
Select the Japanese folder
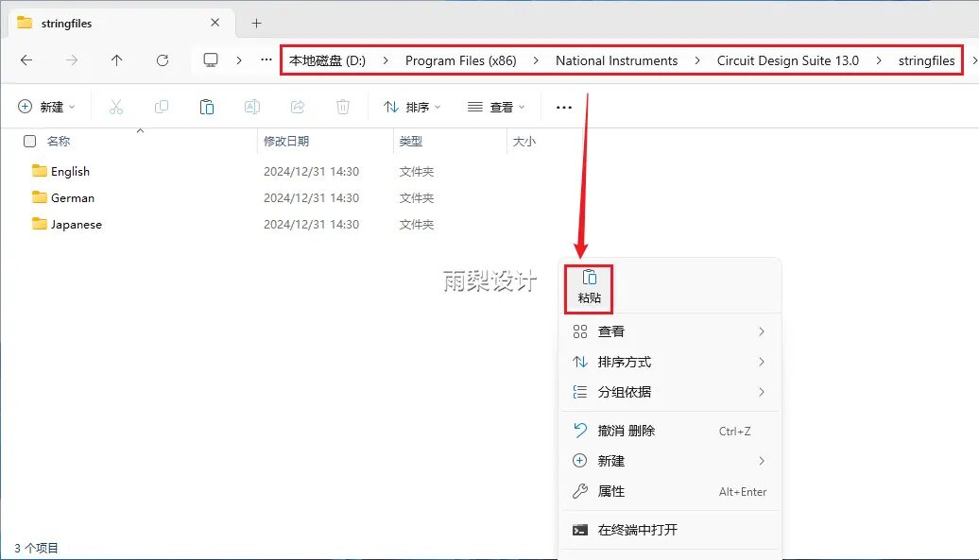[76, 225]
